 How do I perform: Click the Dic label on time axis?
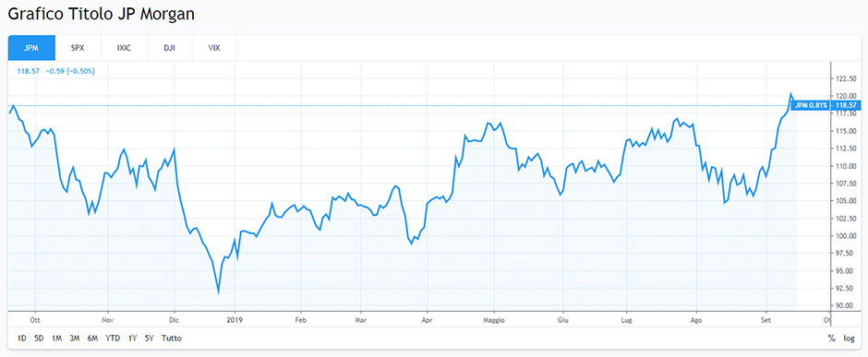click(x=175, y=319)
